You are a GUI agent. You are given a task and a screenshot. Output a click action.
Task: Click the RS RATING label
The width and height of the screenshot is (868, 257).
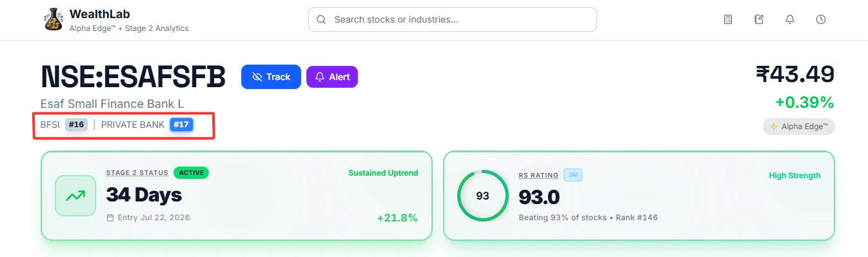click(538, 175)
